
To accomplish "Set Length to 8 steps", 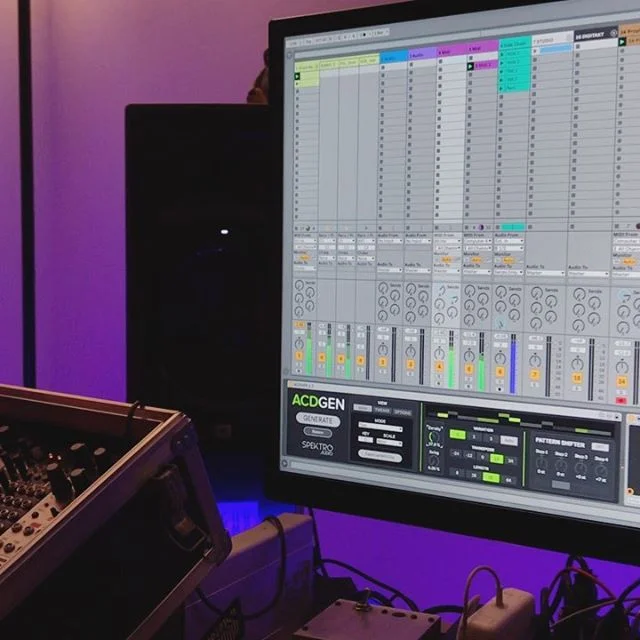I will [457, 473].
